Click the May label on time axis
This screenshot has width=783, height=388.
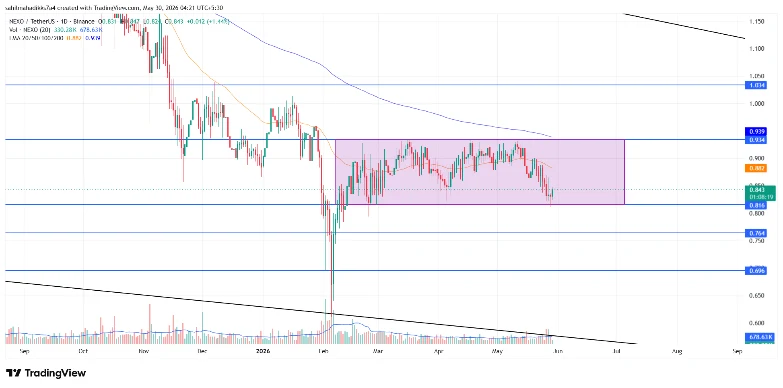tap(497, 352)
